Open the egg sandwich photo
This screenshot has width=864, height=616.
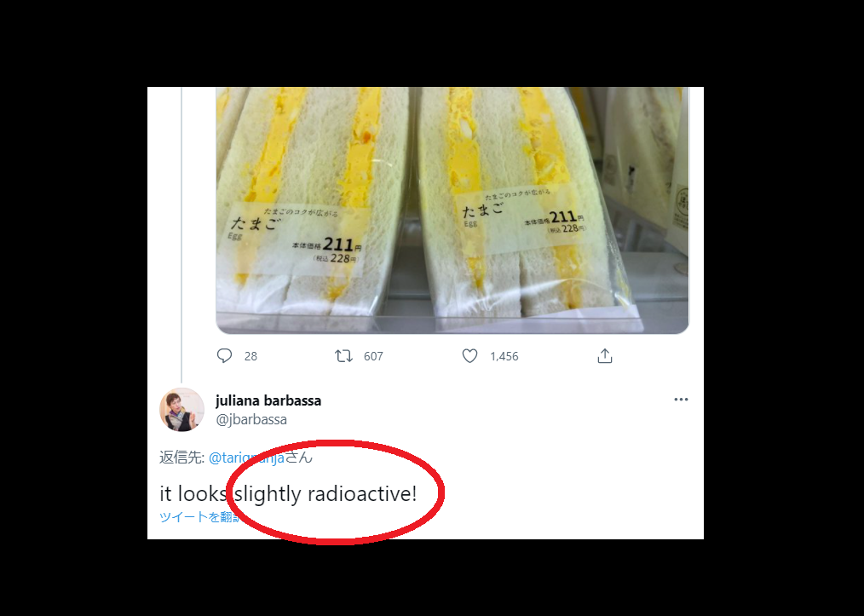[452, 210]
